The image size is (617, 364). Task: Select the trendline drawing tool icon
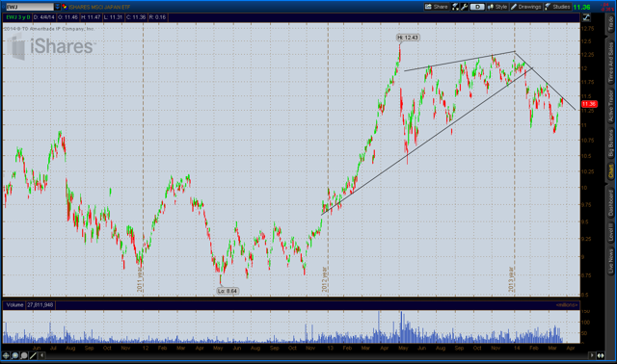(x=33, y=355)
